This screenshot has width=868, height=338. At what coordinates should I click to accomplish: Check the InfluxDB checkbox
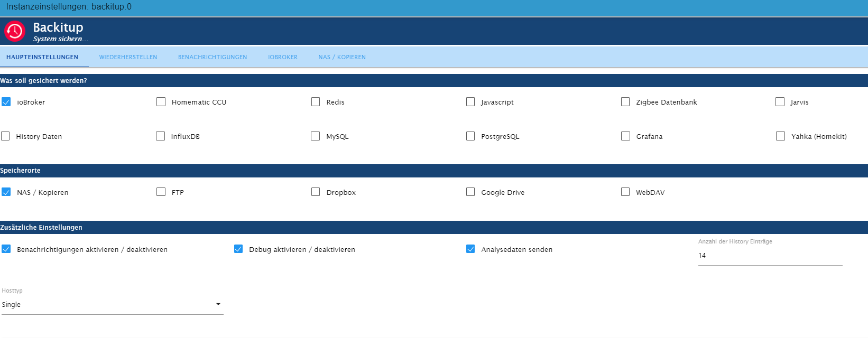(x=161, y=136)
